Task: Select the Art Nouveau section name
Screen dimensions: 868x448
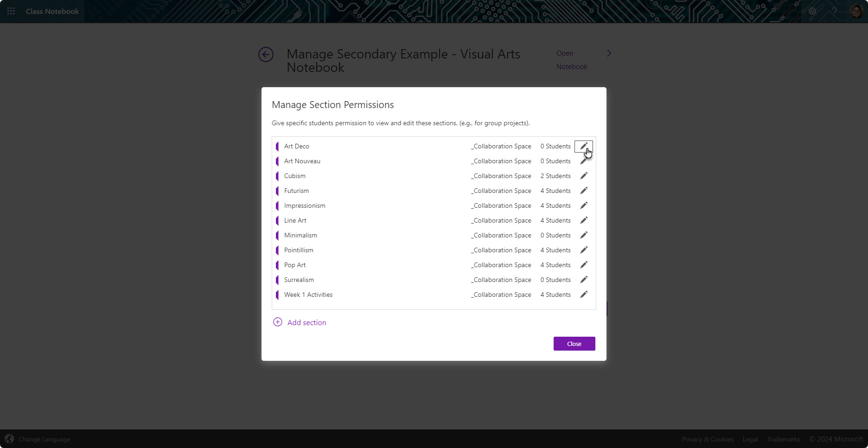Action: pyautogui.click(x=302, y=161)
